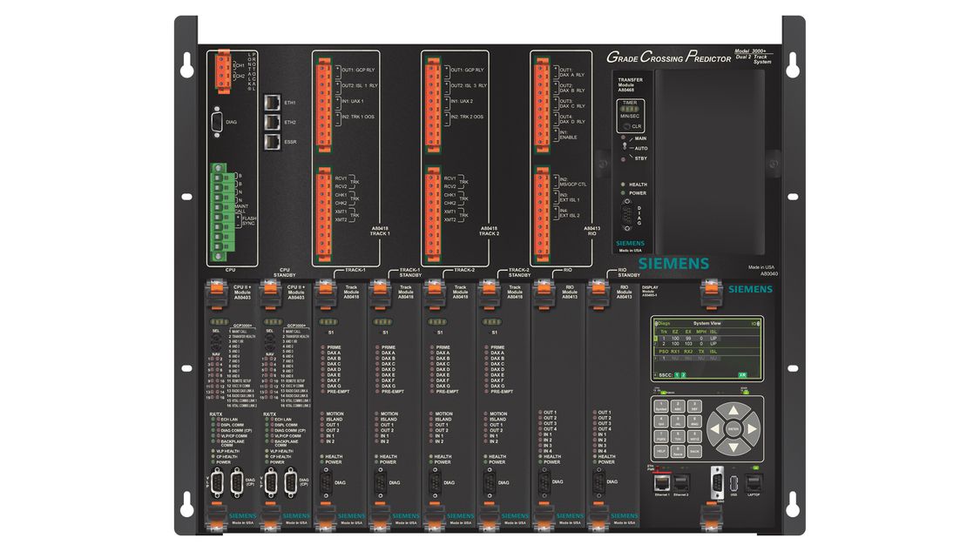Push the BACK key on the keypad

(694, 451)
